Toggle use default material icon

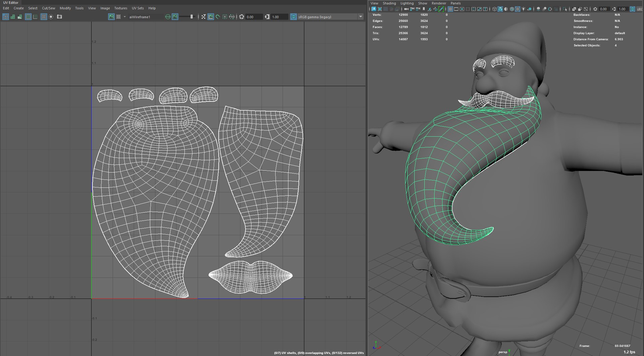click(x=506, y=9)
